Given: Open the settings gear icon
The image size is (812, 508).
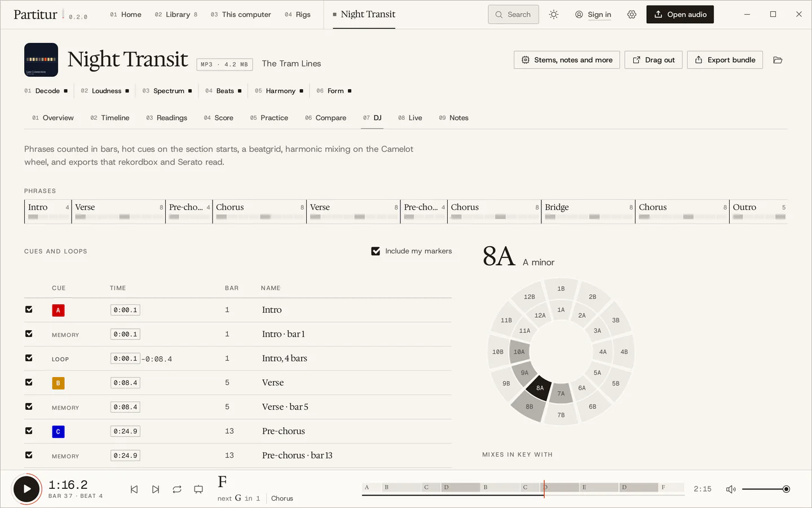Looking at the screenshot, I should coord(632,15).
